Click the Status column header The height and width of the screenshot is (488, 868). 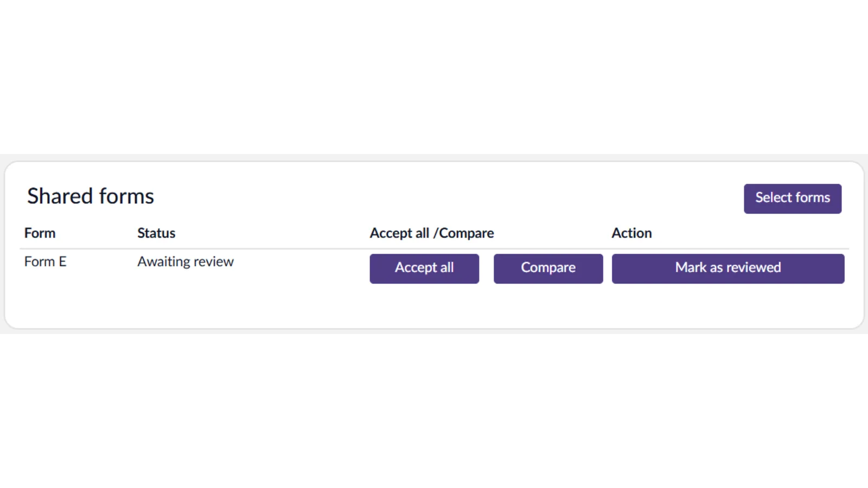tap(156, 233)
